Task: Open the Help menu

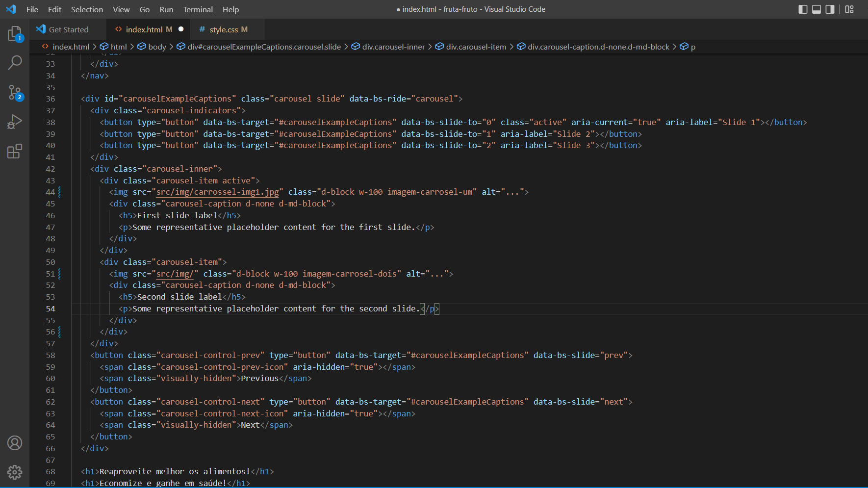Action: [x=230, y=9]
